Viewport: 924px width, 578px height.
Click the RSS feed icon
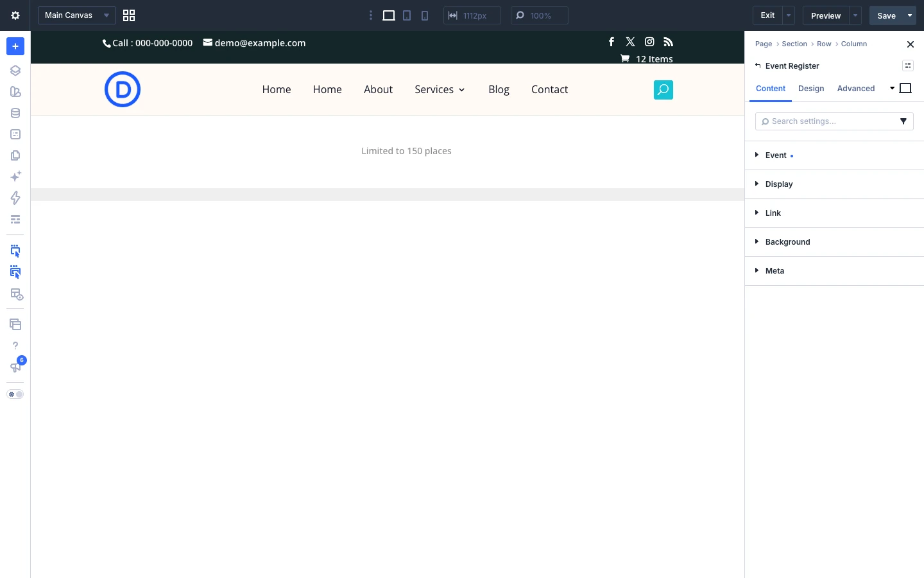(x=669, y=42)
